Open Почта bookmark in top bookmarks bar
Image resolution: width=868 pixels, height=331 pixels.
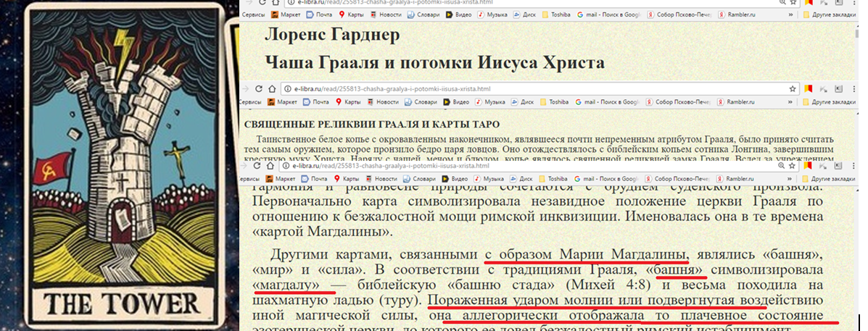point(319,15)
